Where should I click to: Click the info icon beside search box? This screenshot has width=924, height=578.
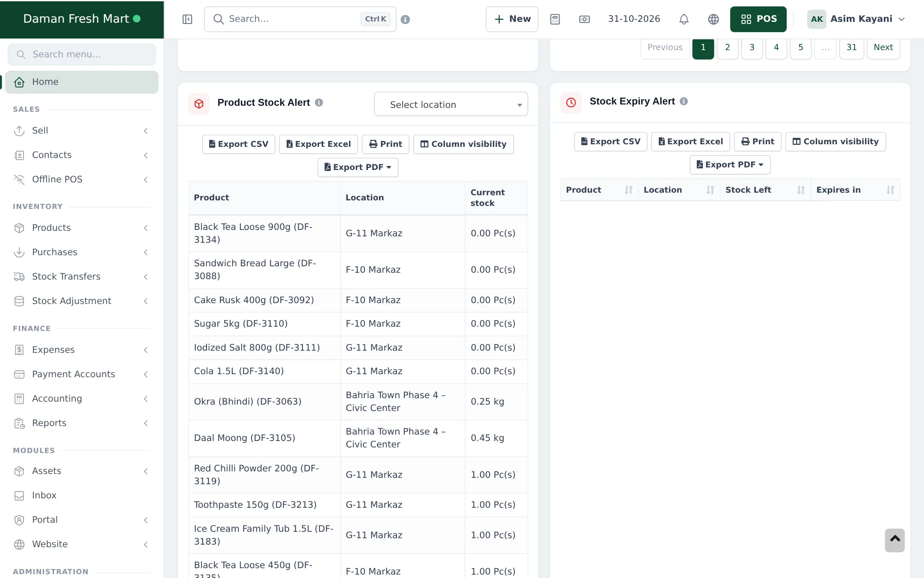(406, 19)
